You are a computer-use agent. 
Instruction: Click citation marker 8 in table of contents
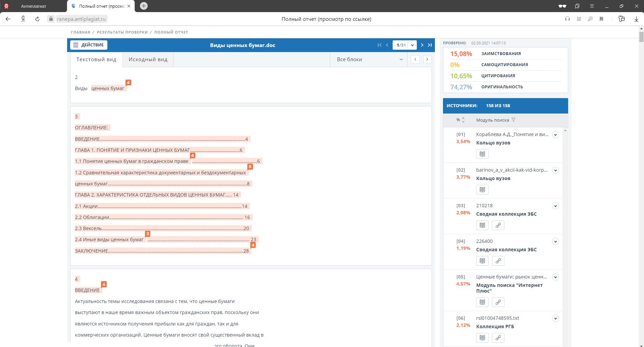[250, 167]
